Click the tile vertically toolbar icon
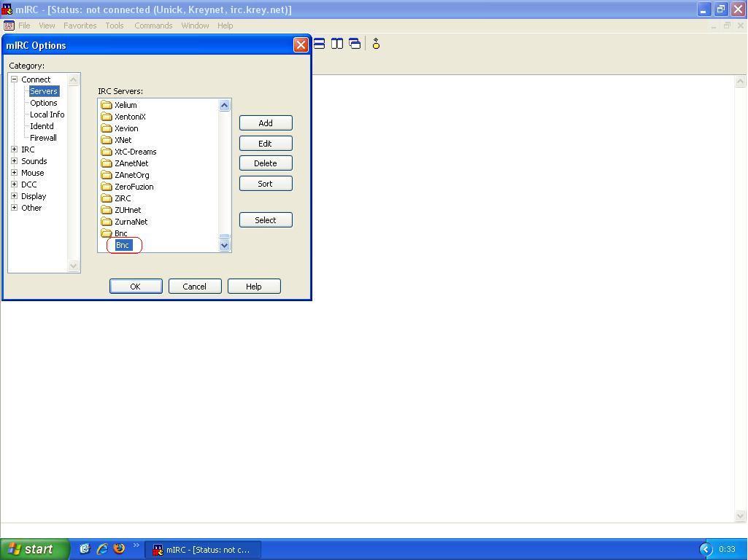This screenshot has width=748, height=560. 337,44
